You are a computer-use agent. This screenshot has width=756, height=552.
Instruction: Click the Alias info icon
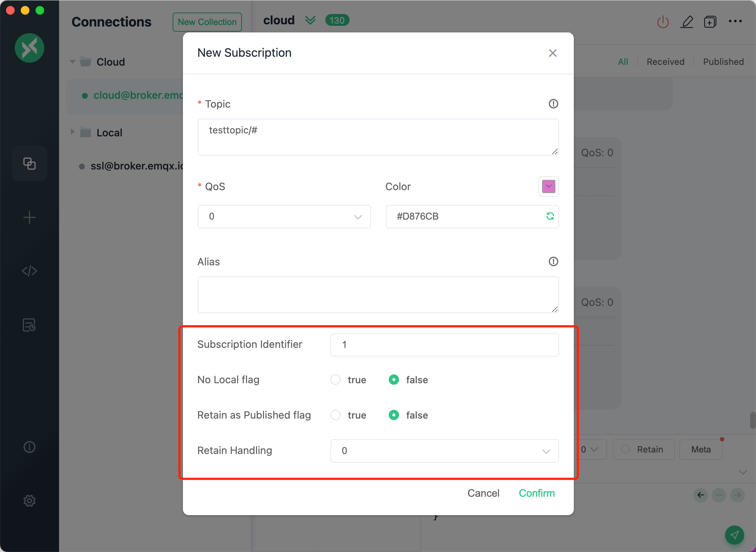[x=553, y=262]
